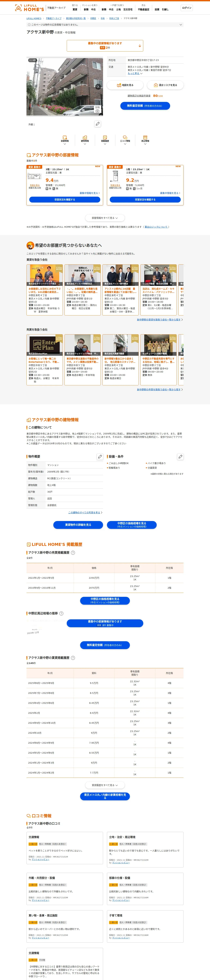This screenshot has width=210, height=980.
Task: Open 注文住宅 in header navigation
Action: tap(128, 9)
